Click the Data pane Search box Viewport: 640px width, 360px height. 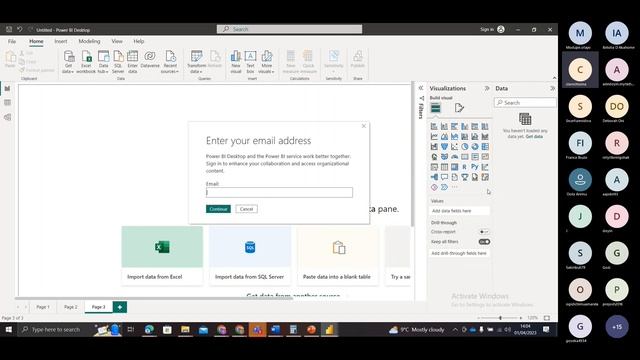point(525,102)
